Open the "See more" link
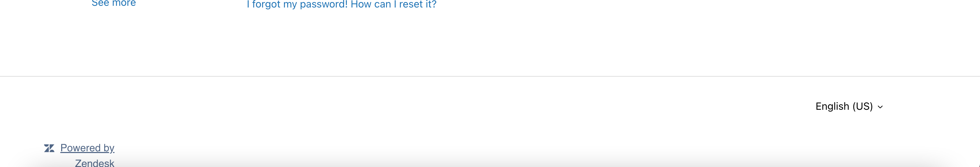 click(113, 3)
